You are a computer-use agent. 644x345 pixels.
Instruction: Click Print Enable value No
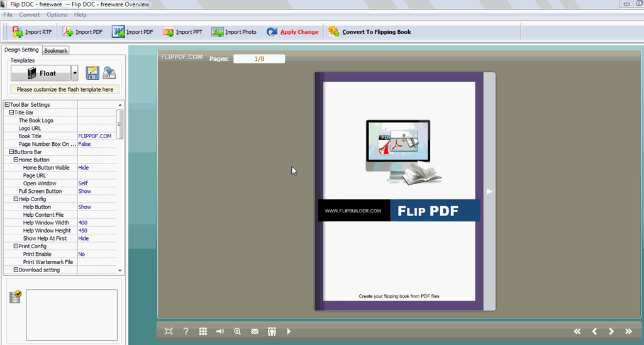[82, 255]
